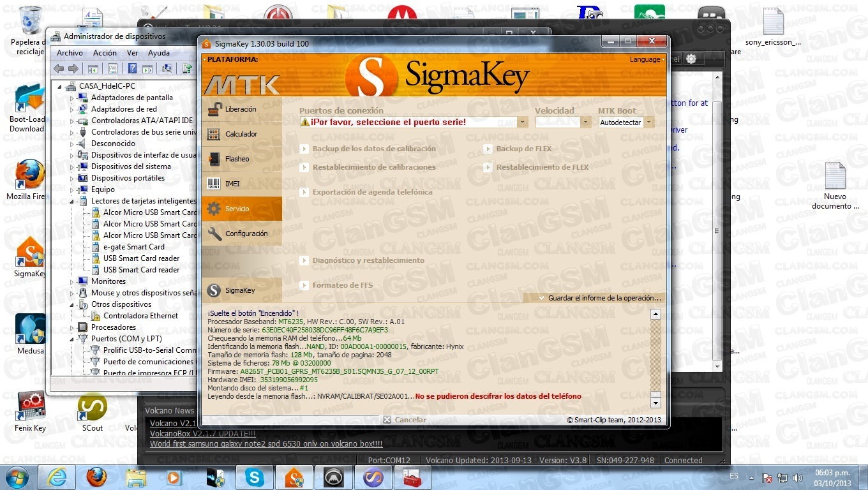This screenshot has width=868, height=490.
Task: Open the Language menu in SigmaKey
Action: point(647,59)
